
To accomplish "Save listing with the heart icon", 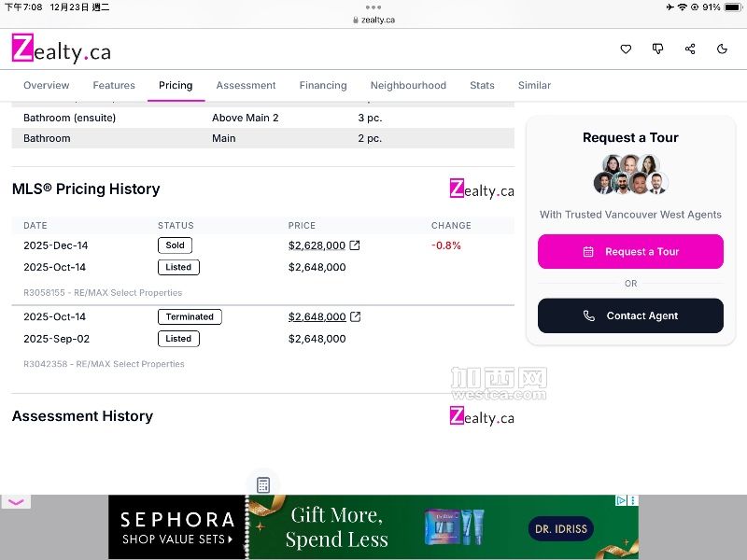I will 626,49.
